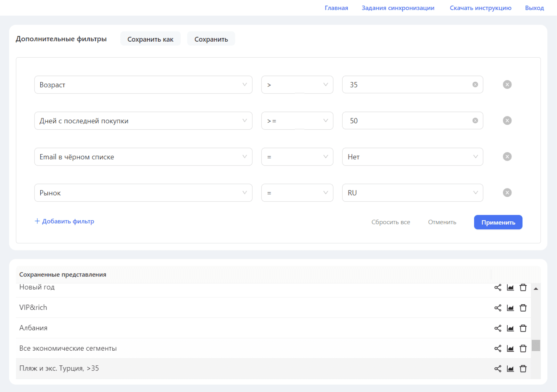The width and height of the screenshot is (557, 392).
Task: Click the Применить button
Action: click(x=498, y=222)
